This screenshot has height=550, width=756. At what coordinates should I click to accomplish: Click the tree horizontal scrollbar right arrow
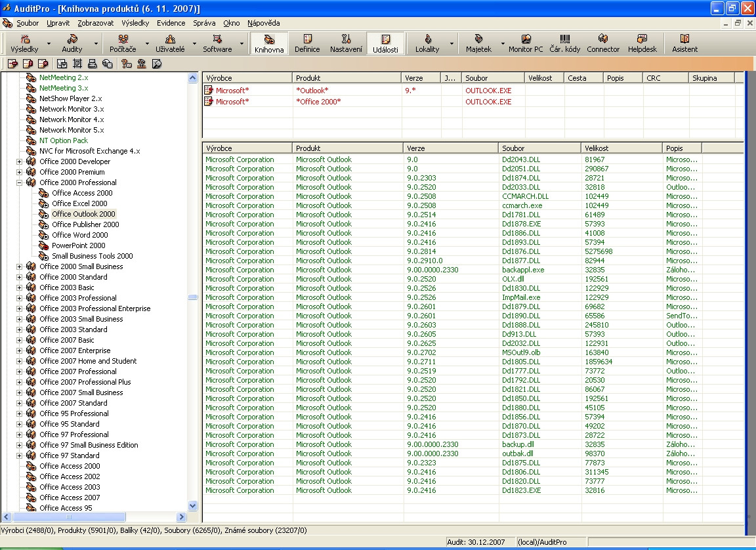click(181, 517)
